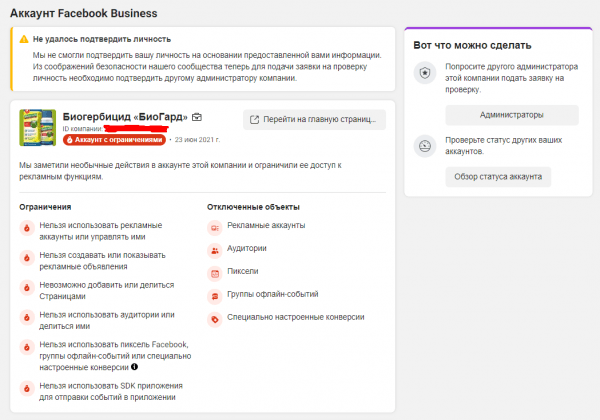The height and width of the screenshot is (420, 600).
Task: Click «Перейти на главную страниц...» button
Action: pos(314,120)
